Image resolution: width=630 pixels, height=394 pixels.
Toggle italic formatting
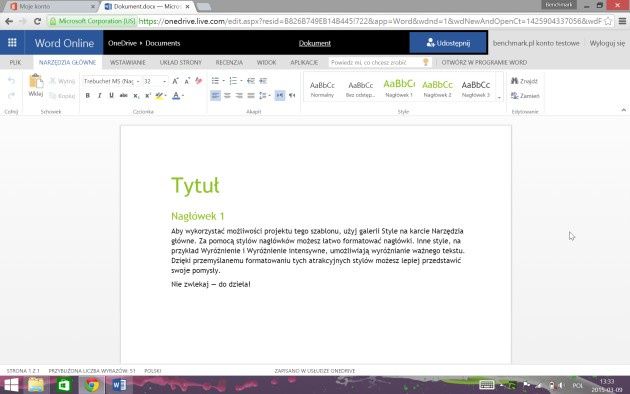pyautogui.click(x=100, y=96)
